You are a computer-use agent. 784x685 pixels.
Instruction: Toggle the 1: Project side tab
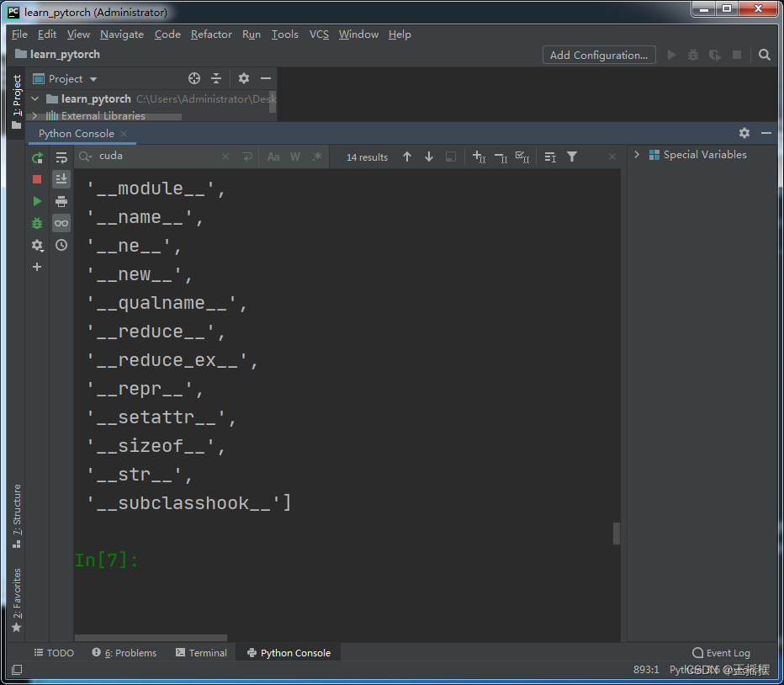[x=17, y=101]
